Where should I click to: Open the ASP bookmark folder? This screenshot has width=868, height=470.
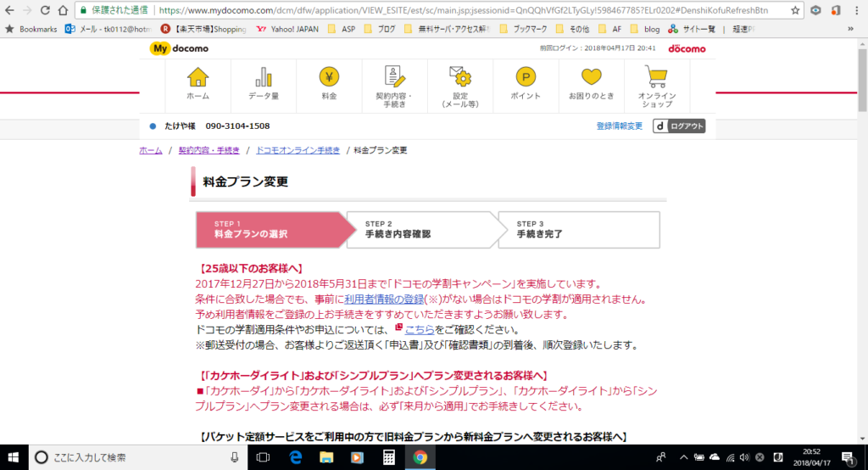tap(342, 29)
